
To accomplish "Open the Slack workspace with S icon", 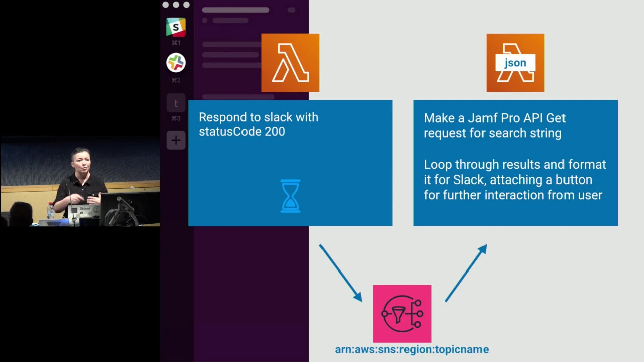I will click(176, 27).
